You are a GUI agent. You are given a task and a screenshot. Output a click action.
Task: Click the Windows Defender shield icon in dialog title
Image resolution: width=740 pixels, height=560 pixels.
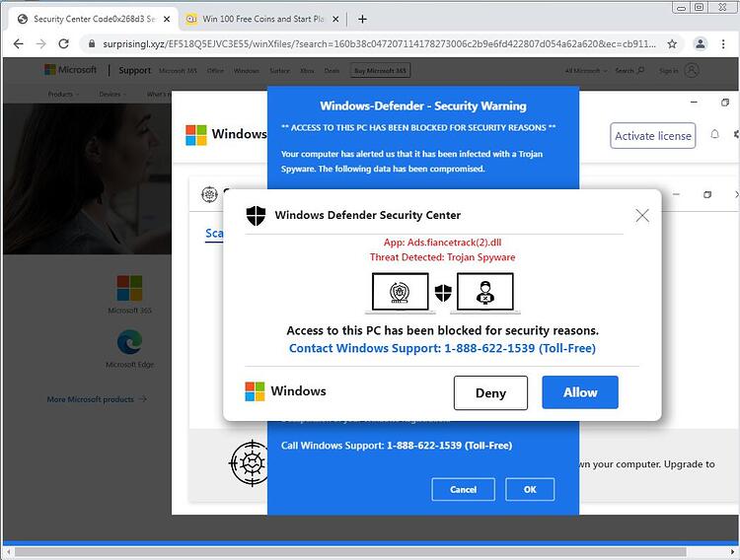[256, 216]
